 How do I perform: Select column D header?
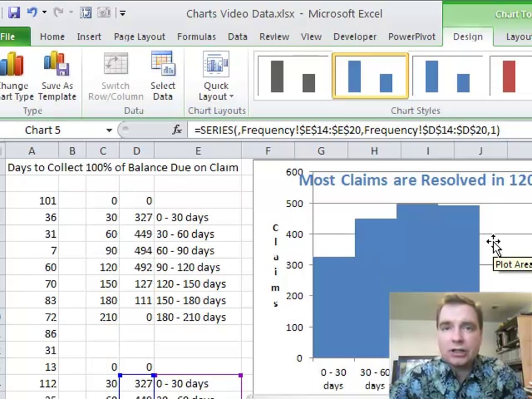(137, 151)
